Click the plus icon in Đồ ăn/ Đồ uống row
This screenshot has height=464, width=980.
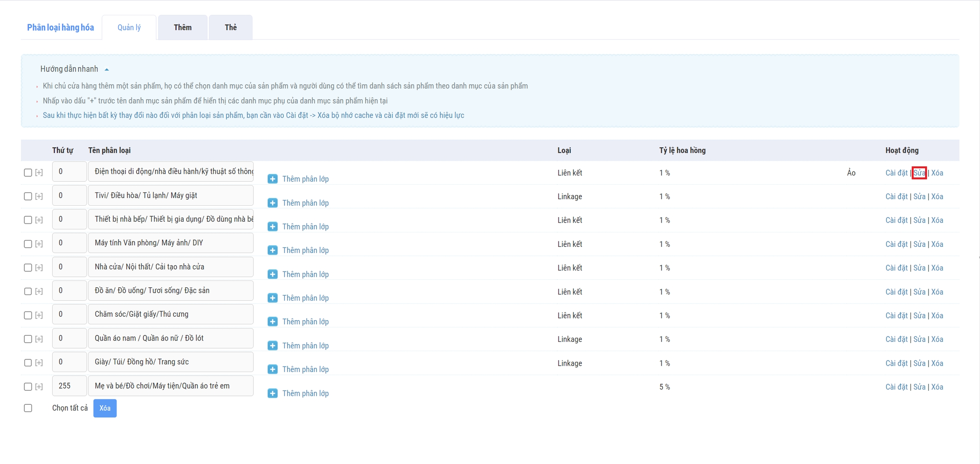[x=273, y=298]
